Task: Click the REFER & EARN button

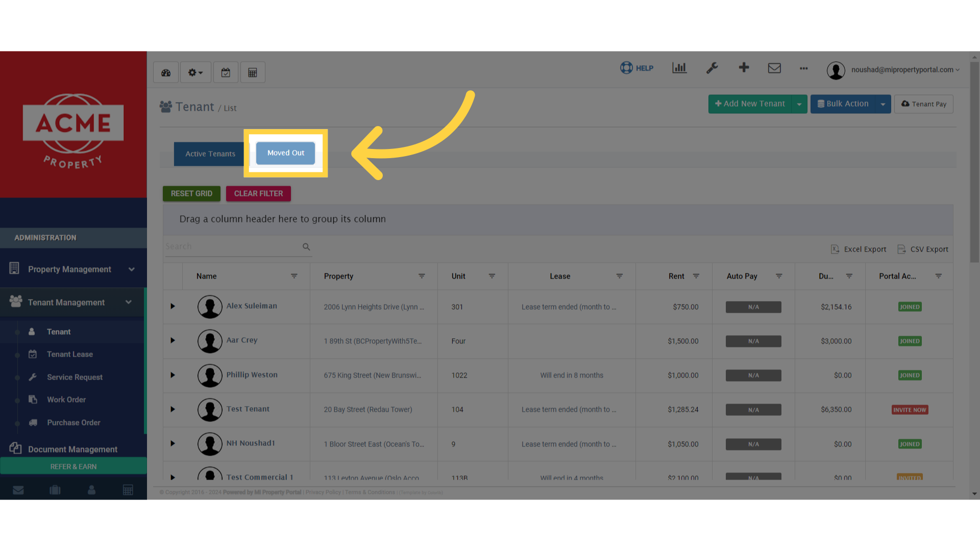Action: [x=73, y=467]
